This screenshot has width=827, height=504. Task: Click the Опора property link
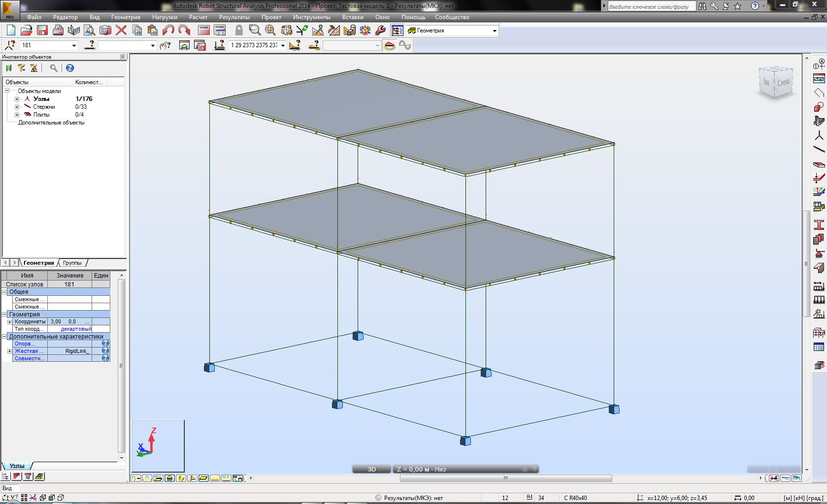24,344
